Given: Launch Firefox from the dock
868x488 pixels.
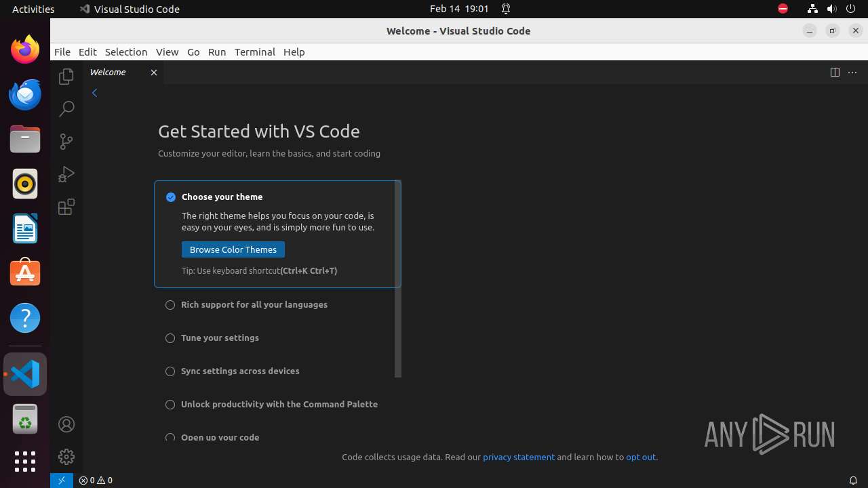Looking at the screenshot, I should (x=25, y=49).
